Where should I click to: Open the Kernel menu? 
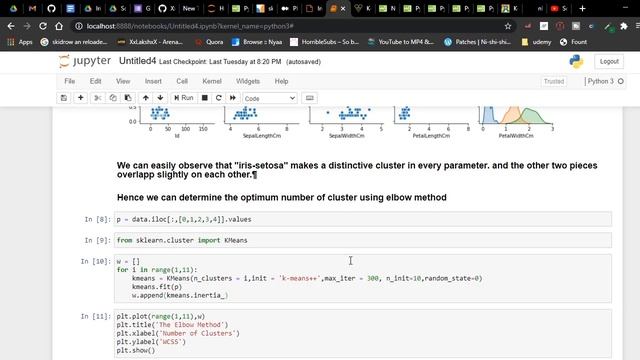(212, 81)
